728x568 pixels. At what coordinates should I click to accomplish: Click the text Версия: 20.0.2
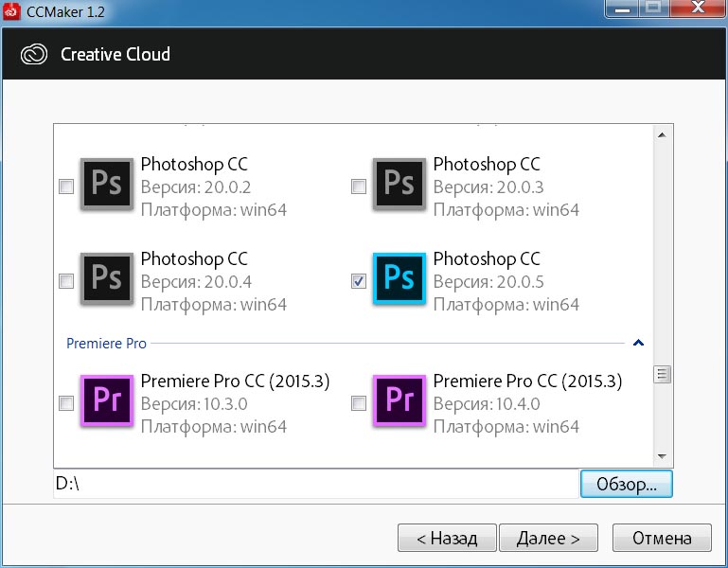tap(196, 187)
